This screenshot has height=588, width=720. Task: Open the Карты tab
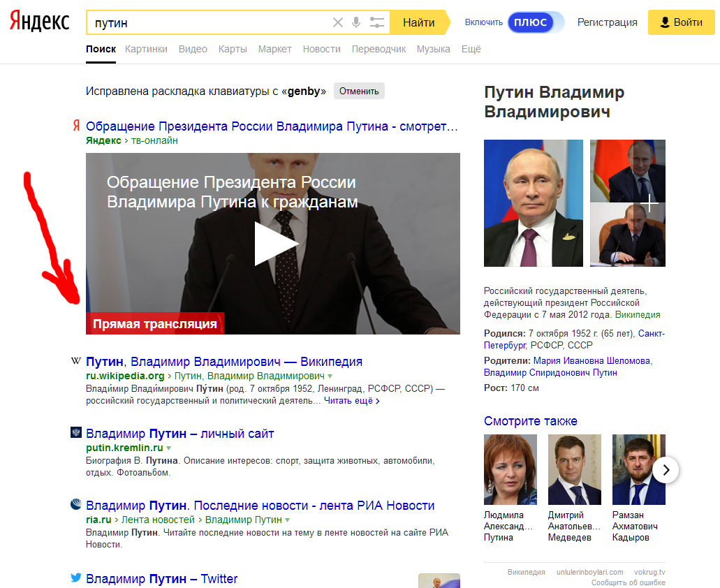coord(233,49)
